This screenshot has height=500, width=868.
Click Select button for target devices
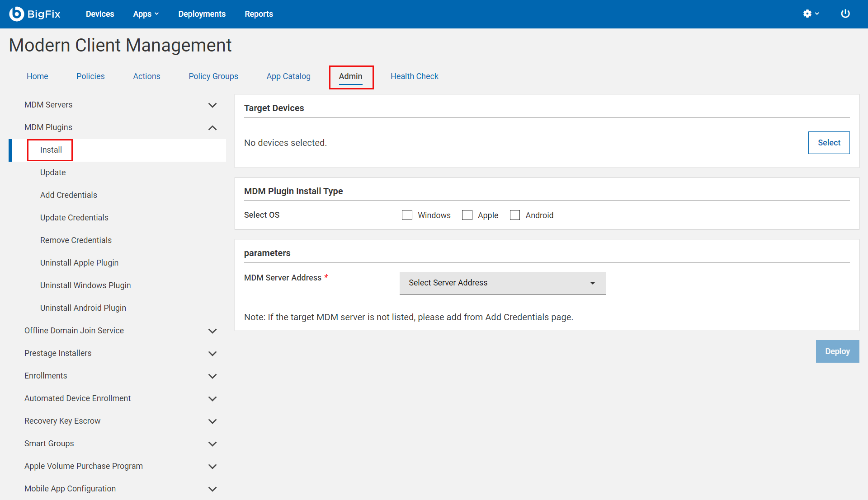(x=829, y=143)
